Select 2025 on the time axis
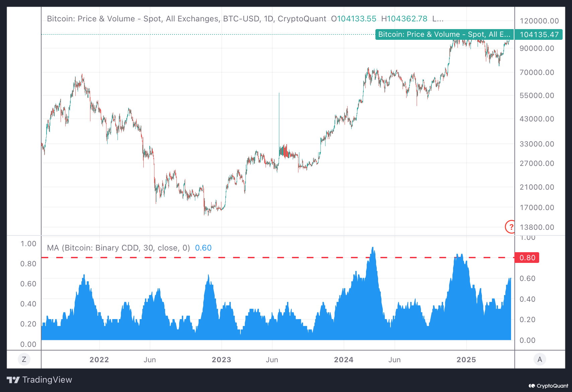 coord(467,360)
